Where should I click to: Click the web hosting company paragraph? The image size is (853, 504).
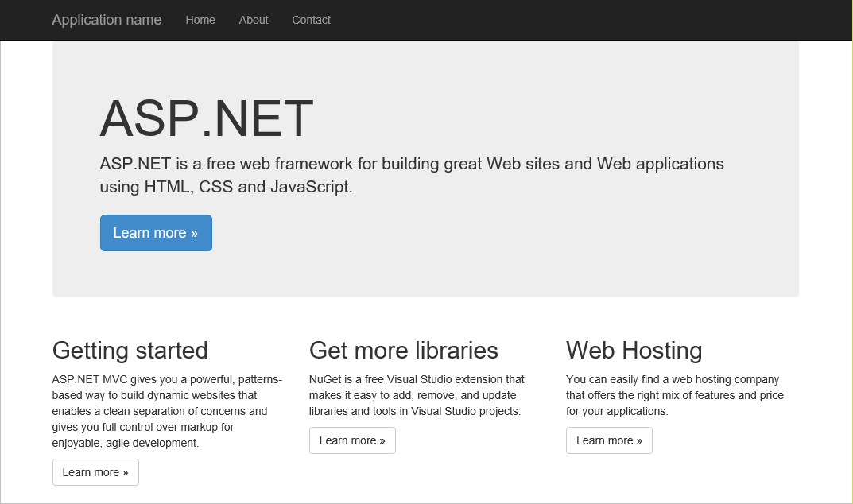click(x=673, y=395)
